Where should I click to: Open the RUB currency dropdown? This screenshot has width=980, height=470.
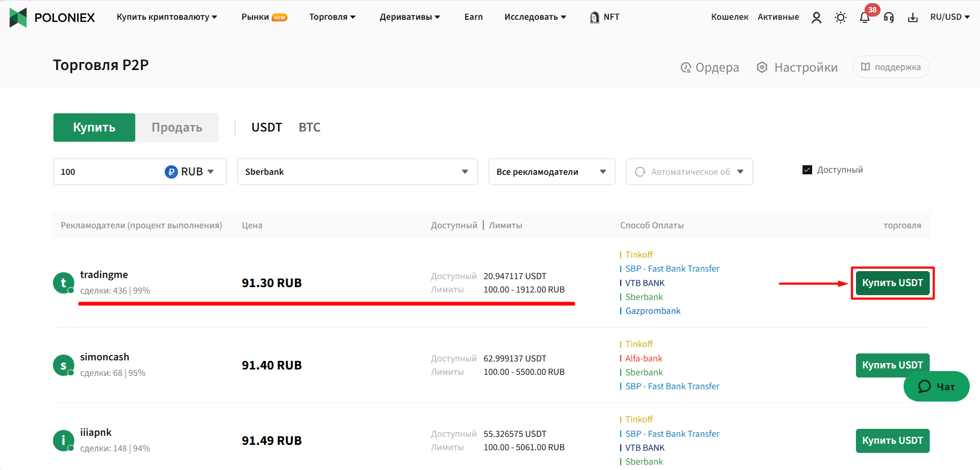click(x=189, y=172)
